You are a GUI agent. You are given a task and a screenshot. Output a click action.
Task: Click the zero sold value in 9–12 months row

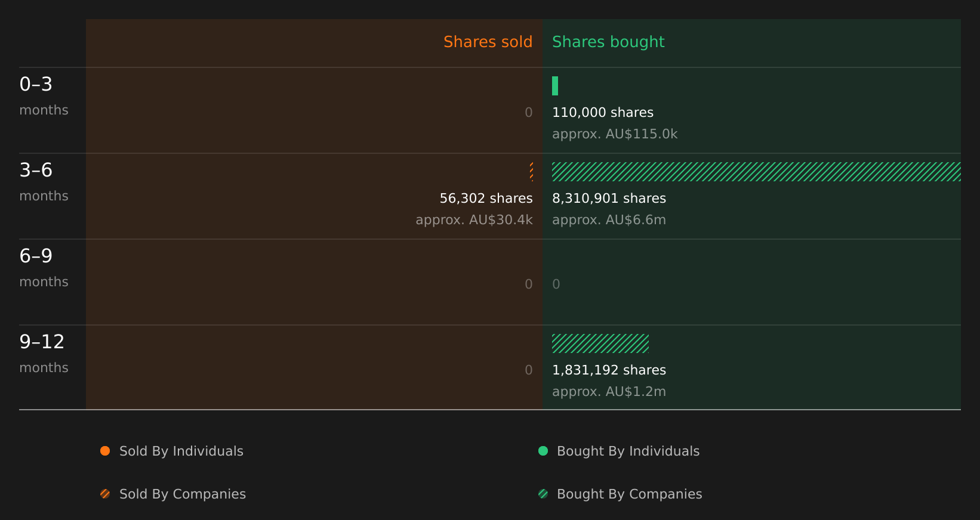(x=529, y=370)
